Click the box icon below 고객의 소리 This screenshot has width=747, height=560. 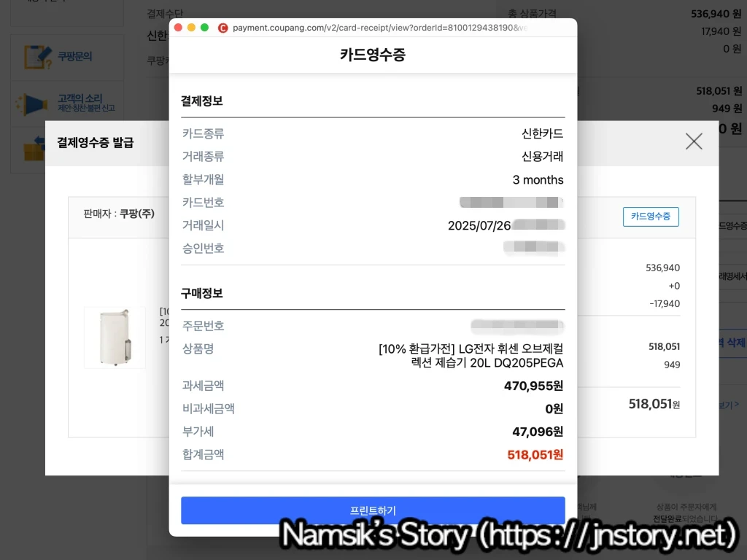34,150
